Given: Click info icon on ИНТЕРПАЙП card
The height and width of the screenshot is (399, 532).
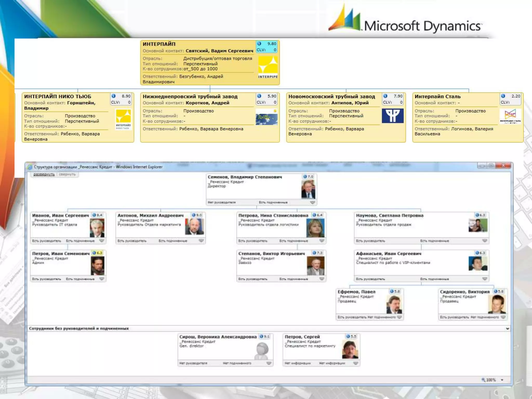Looking at the screenshot, I should [259, 44].
